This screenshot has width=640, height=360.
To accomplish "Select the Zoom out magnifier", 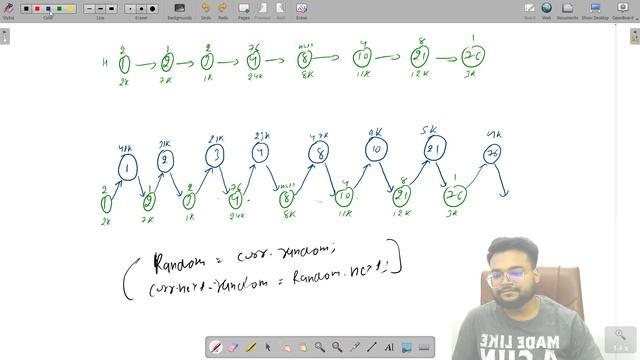I will click(x=337, y=347).
